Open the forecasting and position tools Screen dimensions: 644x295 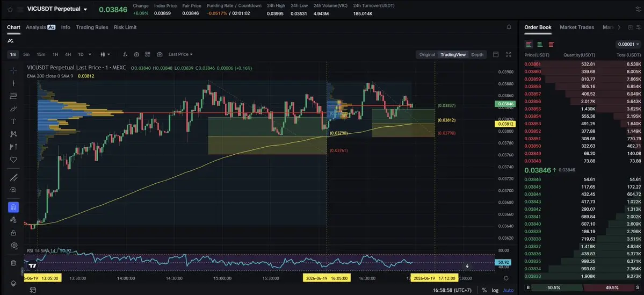click(x=13, y=147)
